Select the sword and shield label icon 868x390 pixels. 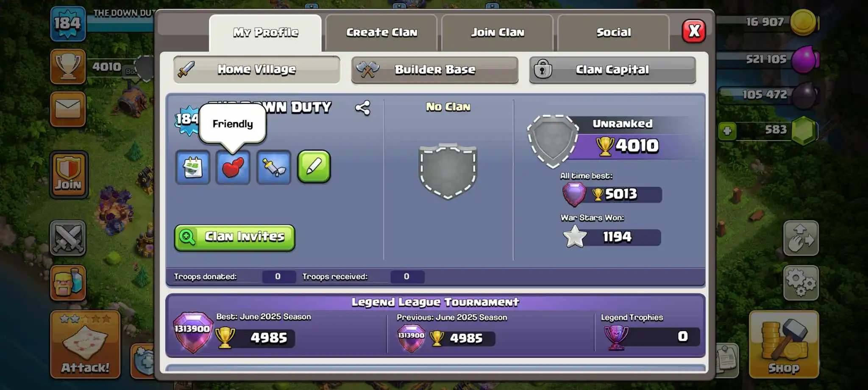tap(274, 167)
